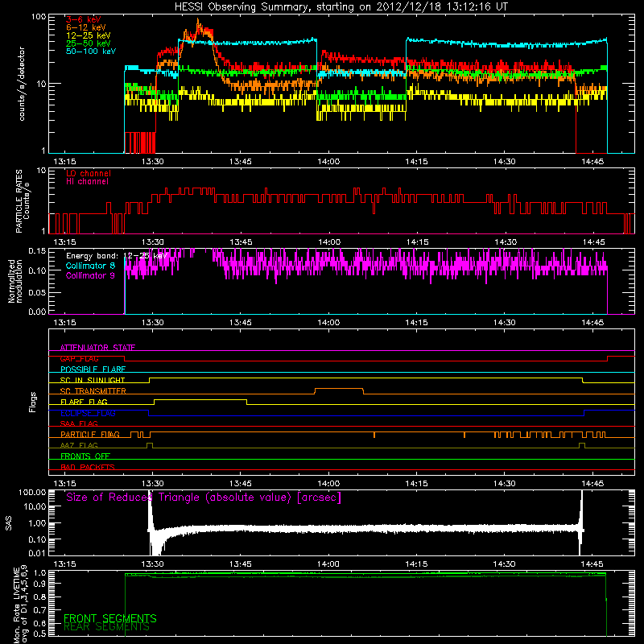Click the HI channel legend entry

tap(87, 182)
